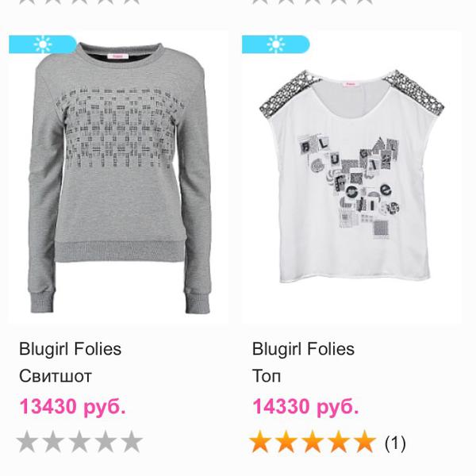This screenshot has height=476, width=476.
Task: Choose the third gray star for Свитшот
Action: point(79,441)
